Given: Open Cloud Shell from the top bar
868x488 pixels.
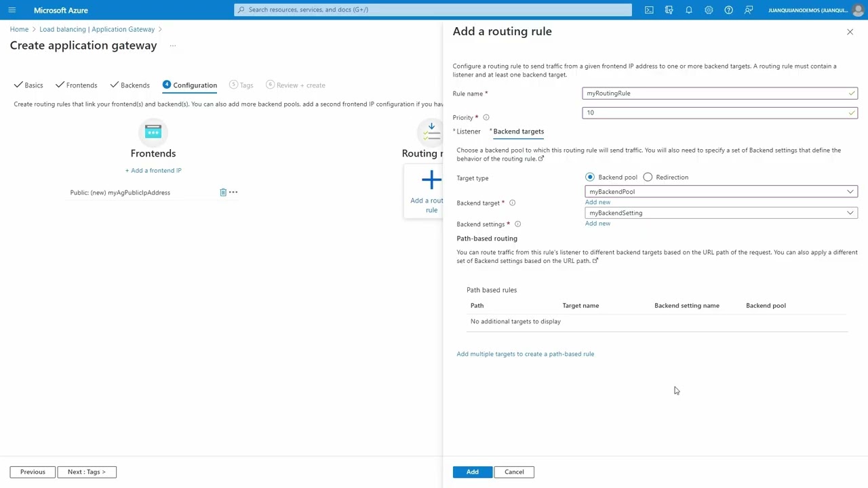Looking at the screenshot, I should click(x=649, y=10).
